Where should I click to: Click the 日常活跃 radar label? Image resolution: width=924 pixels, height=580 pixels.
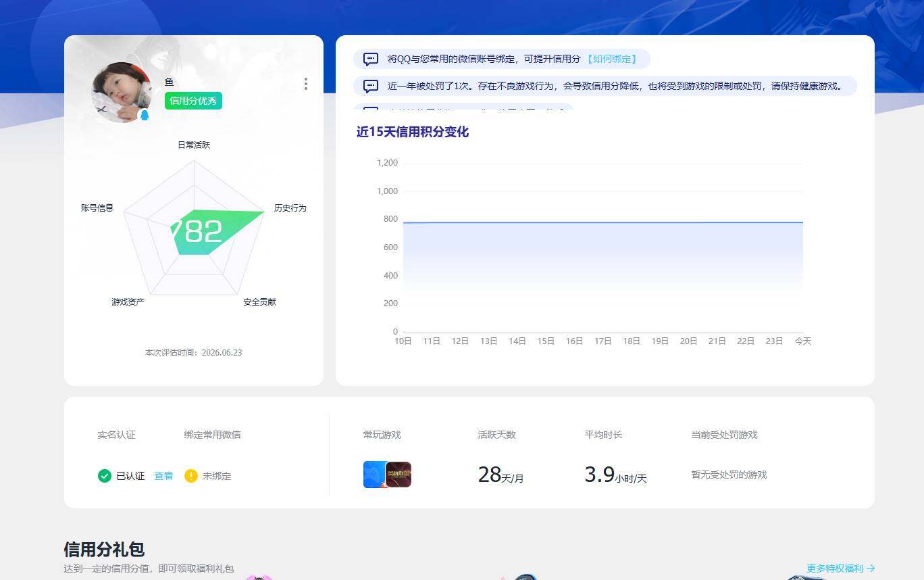coord(194,145)
